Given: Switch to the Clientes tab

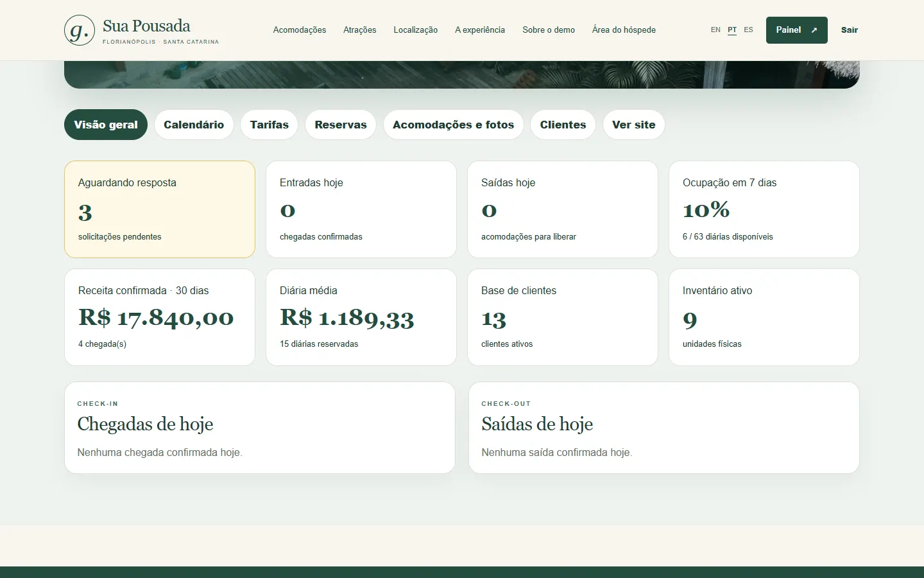Looking at the screenshot, I should tap(563, 125).
